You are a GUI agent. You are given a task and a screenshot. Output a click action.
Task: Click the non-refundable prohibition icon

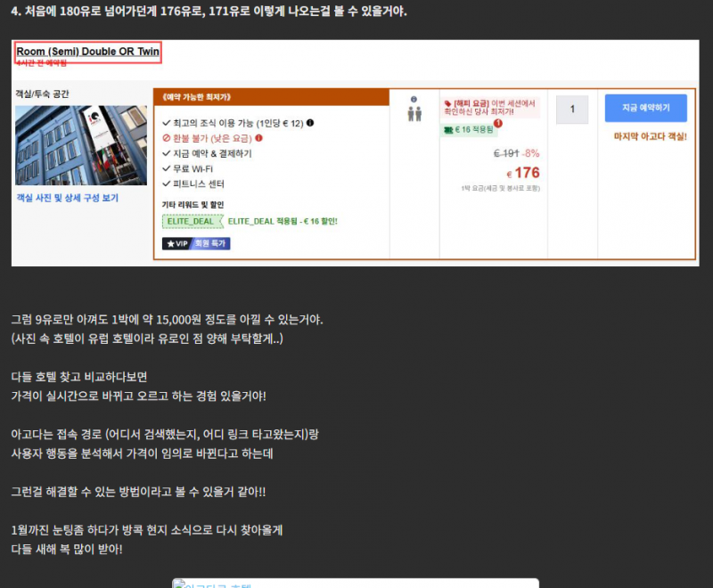click(166, 139)
